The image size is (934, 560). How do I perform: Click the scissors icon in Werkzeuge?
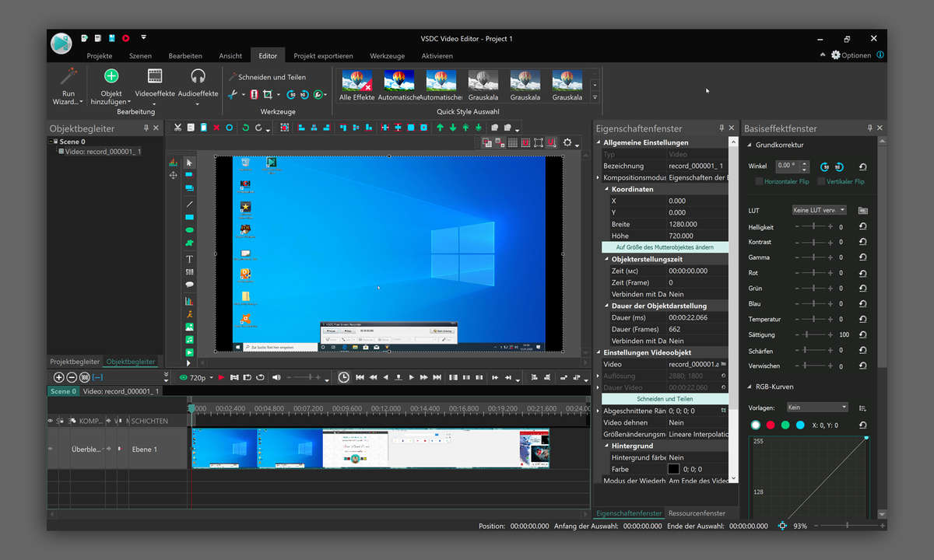[x=232, y=94]
